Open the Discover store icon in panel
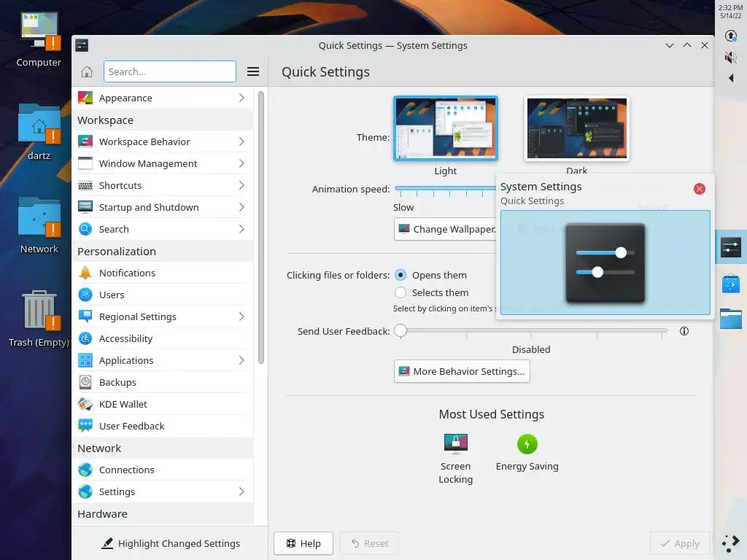 pyautogui.click(x=731, y=284)
